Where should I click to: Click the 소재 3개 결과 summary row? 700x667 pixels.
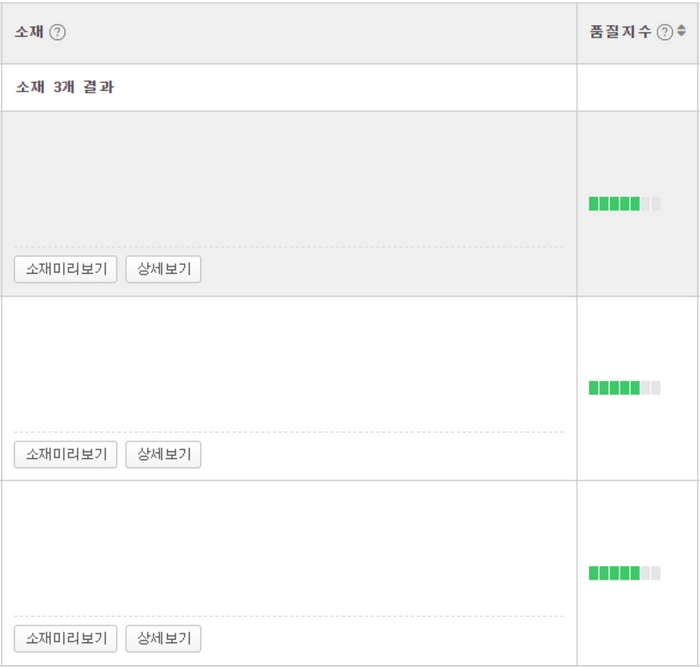[65, 87]
